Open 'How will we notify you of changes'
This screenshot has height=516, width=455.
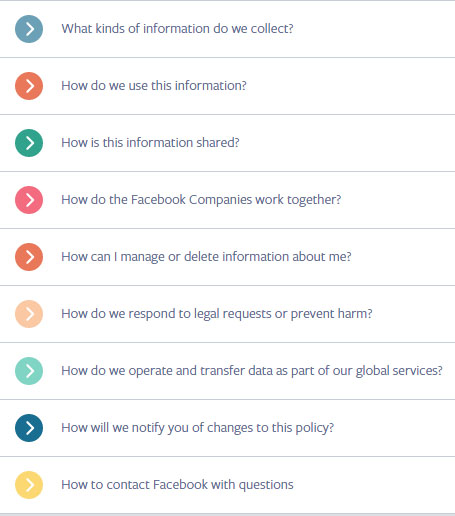198,428
